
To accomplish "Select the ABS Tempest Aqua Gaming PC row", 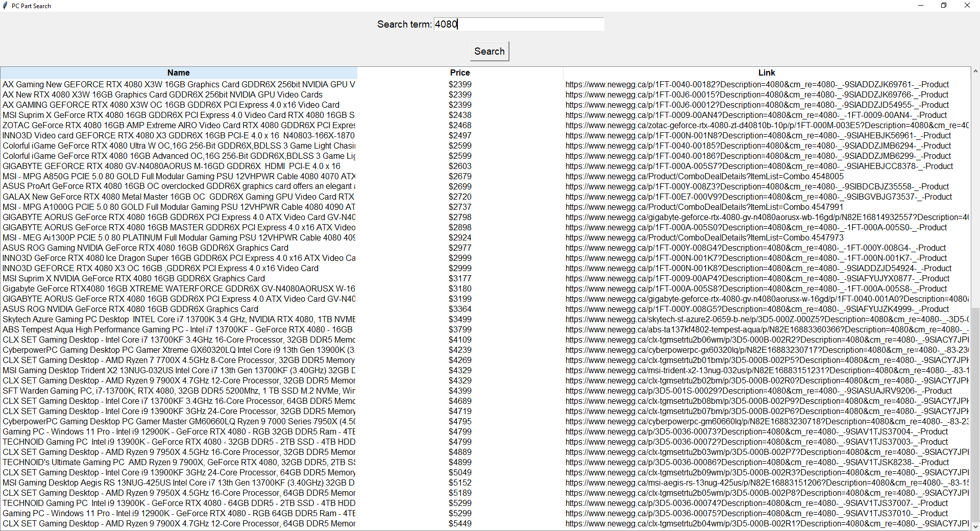I will (x=485, y=329).
